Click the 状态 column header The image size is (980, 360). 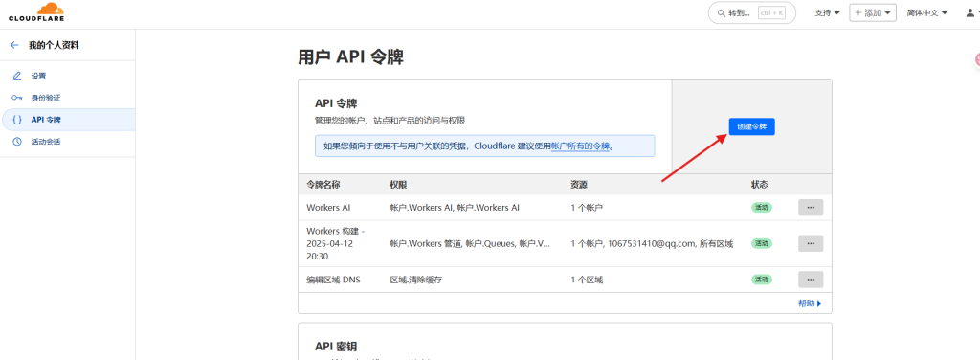759,185
